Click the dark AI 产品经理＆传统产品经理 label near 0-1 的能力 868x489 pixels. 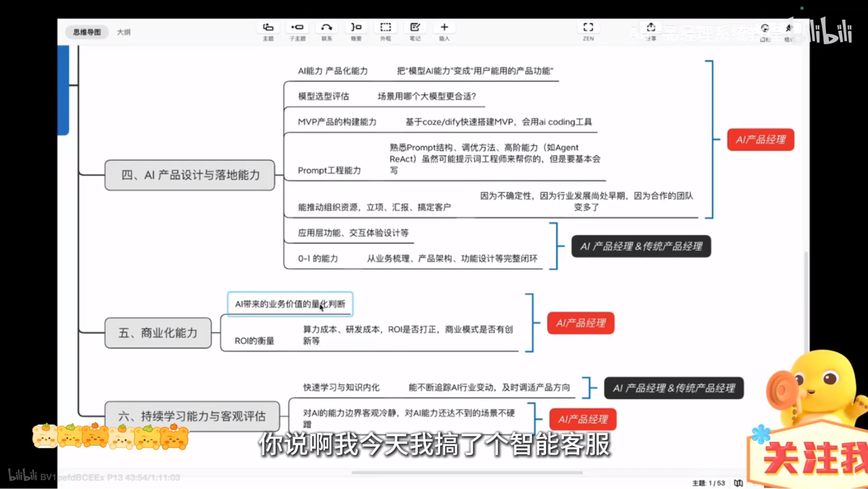click(x=641, y=247)
